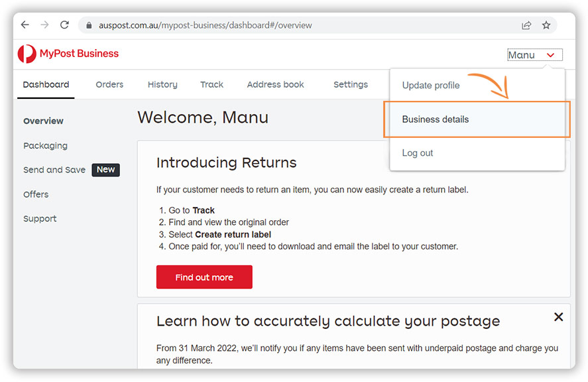The height and width of the screenshot is (382, 588).
Task: Go back with the browser back arrow
Action: pyautogui.click(x=25, y=25)
